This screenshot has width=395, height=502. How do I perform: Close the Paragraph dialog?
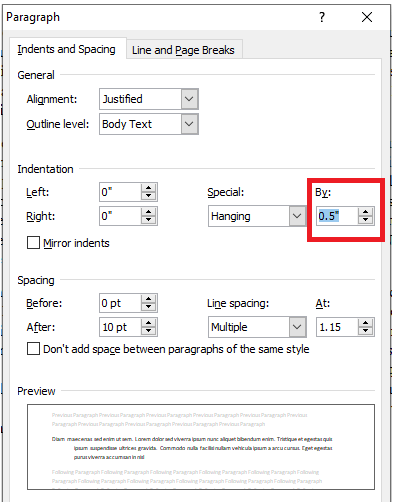tap(367, 17)
